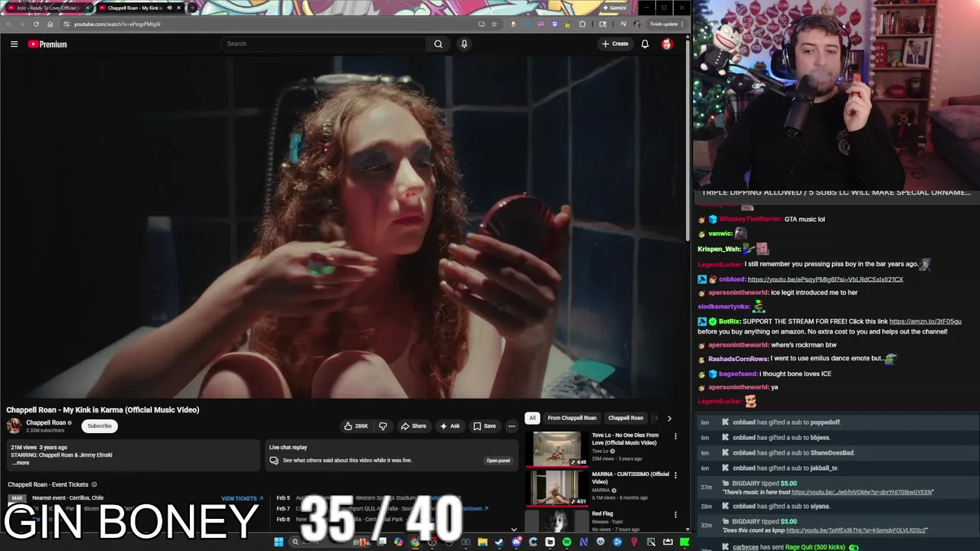980x551 pixels.
Task: Bookmark this page with the star icon
Action: 494,24
